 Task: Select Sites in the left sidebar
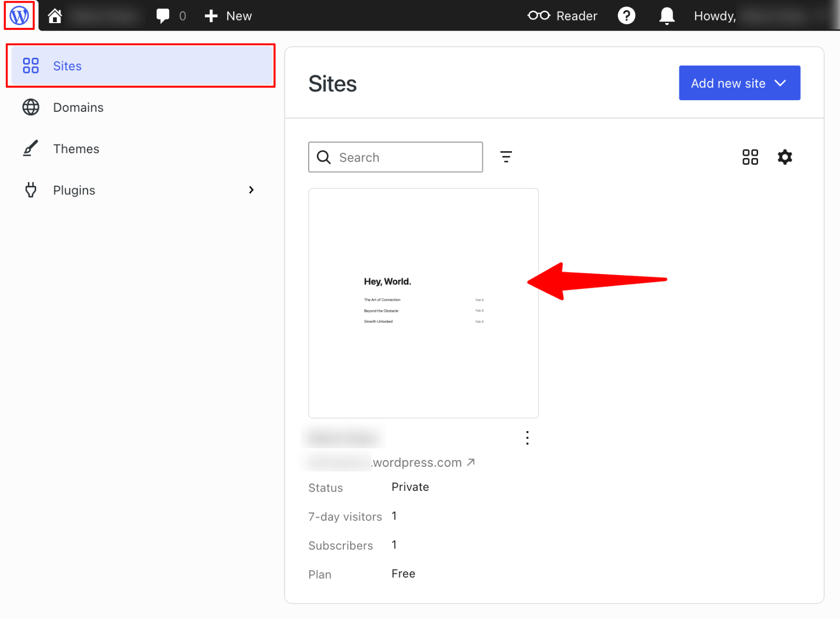(x=67, y=66)
